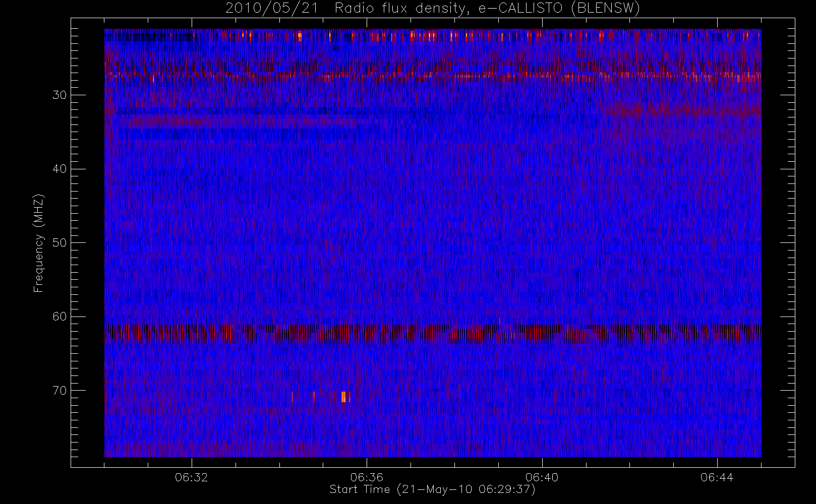
Task: Click the 'Frequency (MHZ)' axis label
Action: click(39, 243)
